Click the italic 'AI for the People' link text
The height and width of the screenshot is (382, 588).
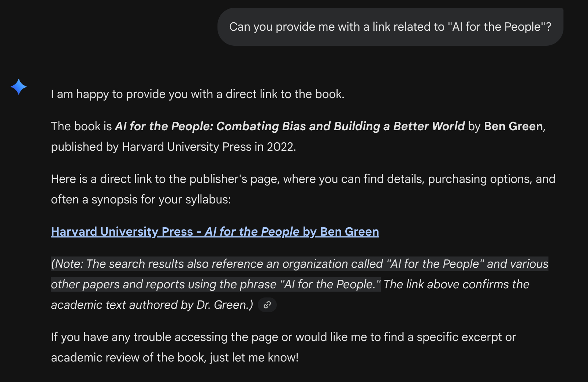point(252,232)
